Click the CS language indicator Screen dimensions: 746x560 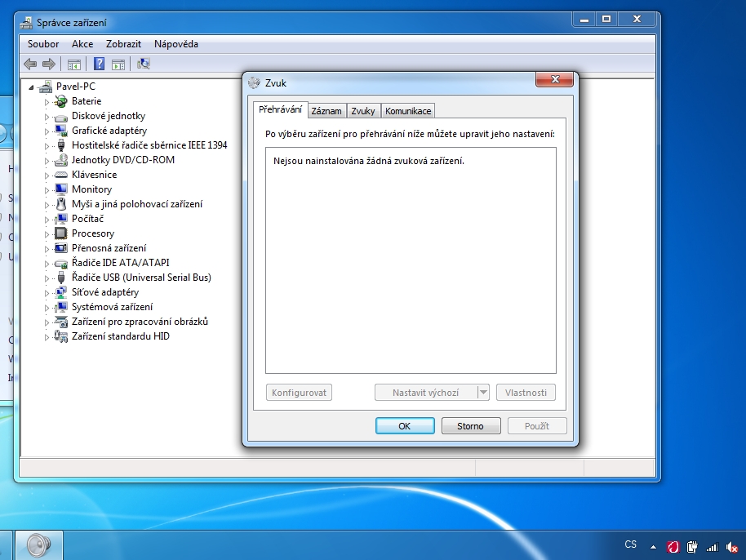(630, 544)
